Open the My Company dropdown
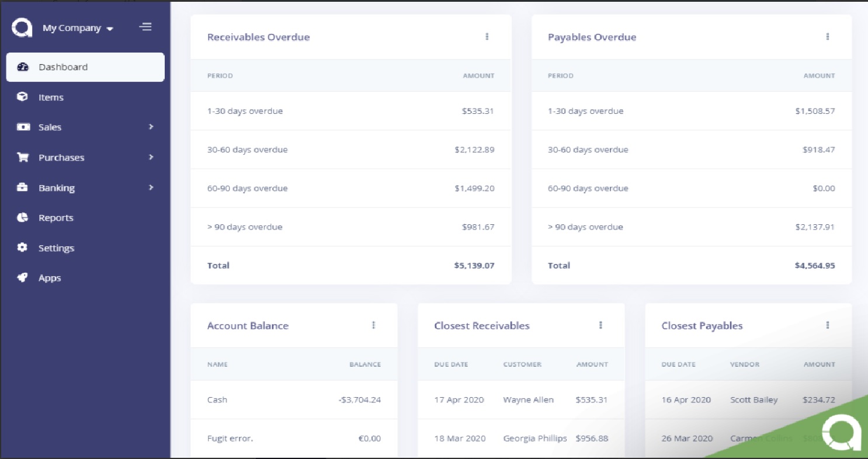 77,28
